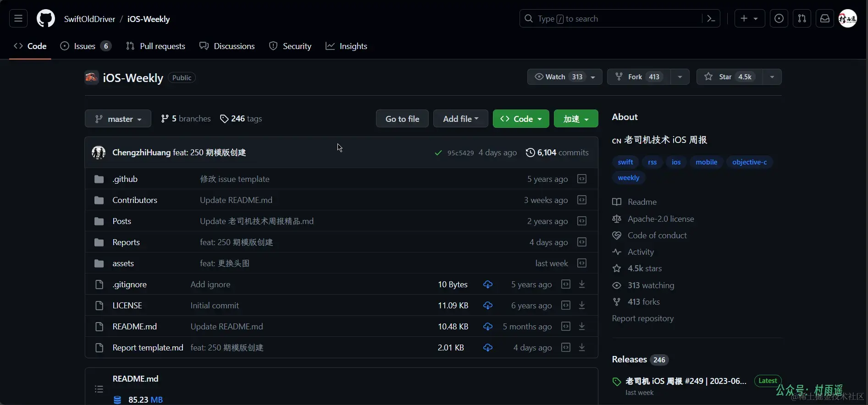Cloud-download the LICENSE file
This screenshot has height=405, width=868.
[488, 306]
